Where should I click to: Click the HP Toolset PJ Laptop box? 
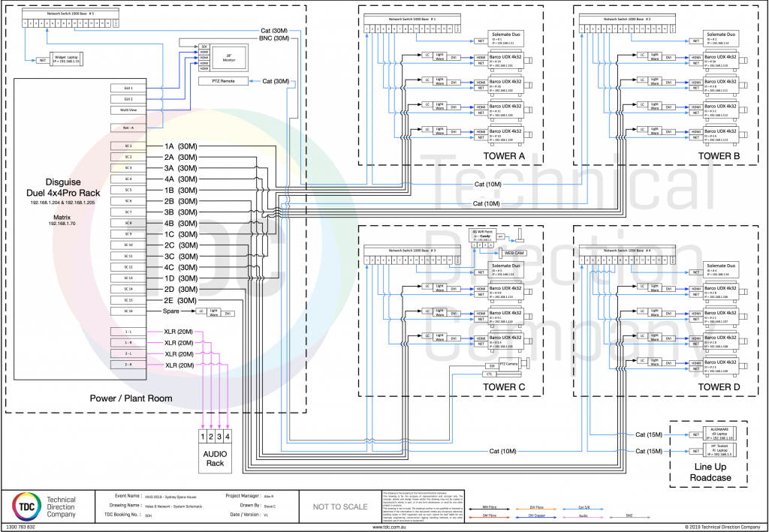tap(719, 450)
